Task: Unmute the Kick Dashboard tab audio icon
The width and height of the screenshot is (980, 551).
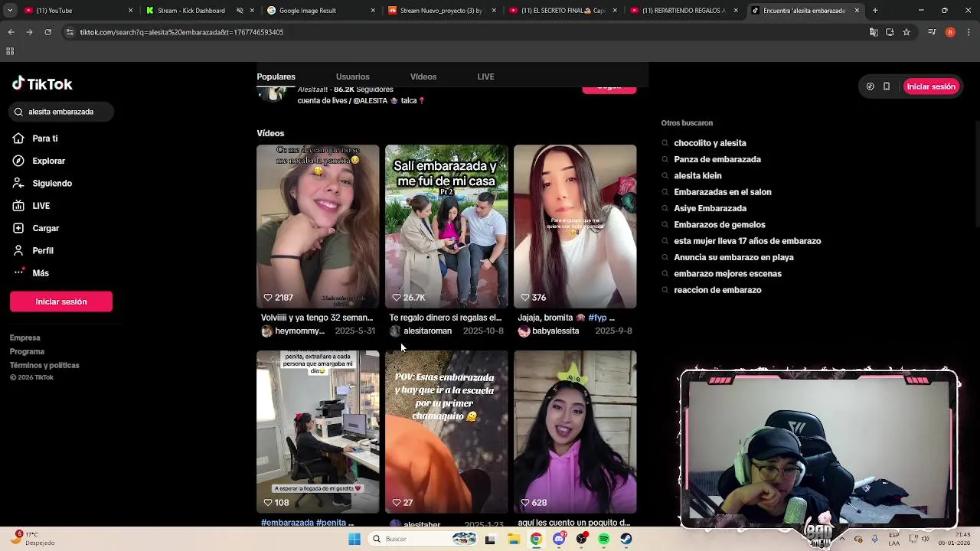Action: coord(240,11)
